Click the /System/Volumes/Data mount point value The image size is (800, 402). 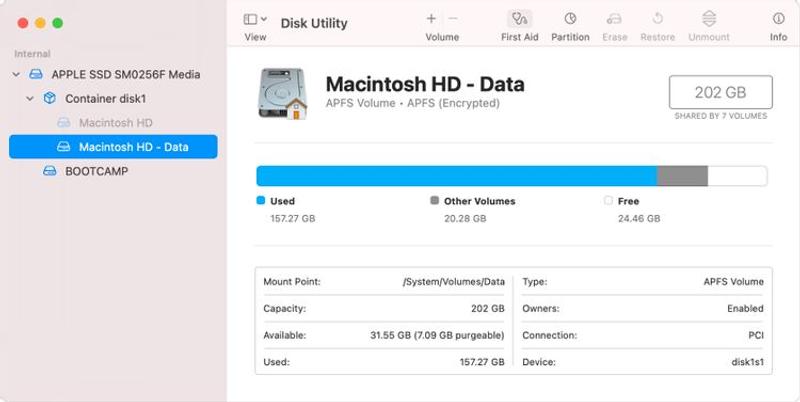[454, 282]
